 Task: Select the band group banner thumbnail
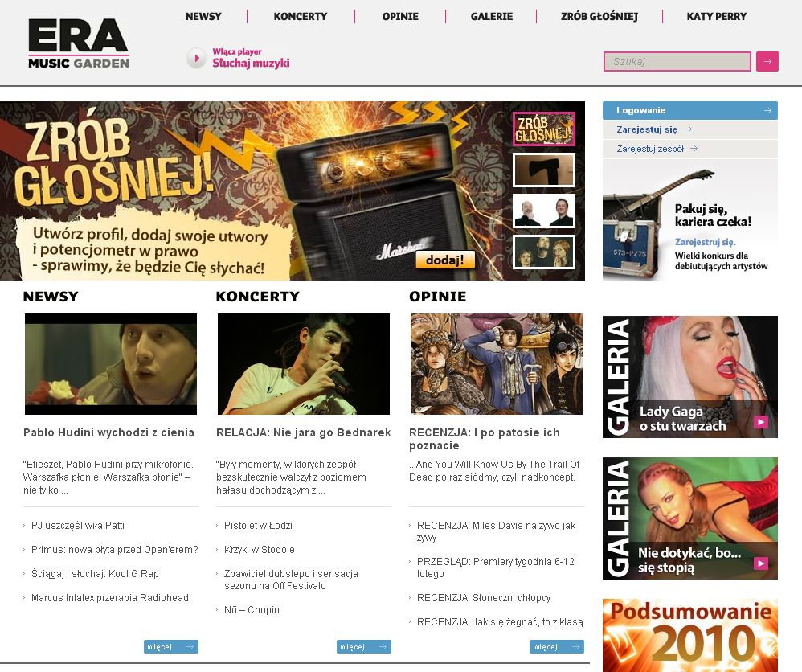[x=544, y=252]
